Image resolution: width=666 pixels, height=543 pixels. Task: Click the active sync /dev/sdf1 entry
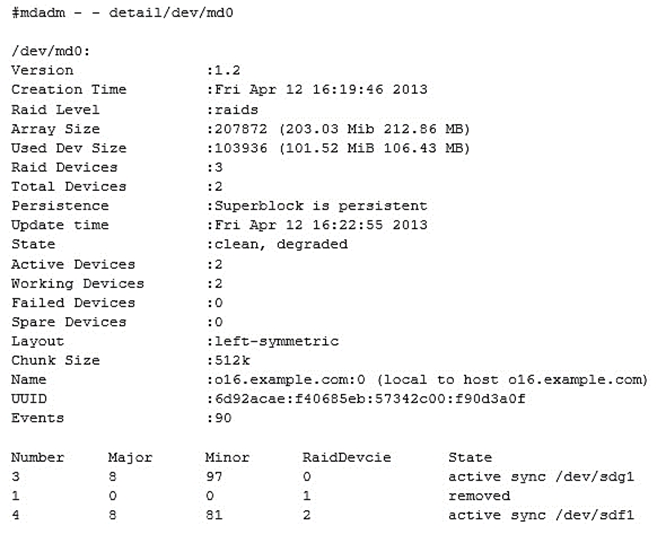tap(541, 515)
